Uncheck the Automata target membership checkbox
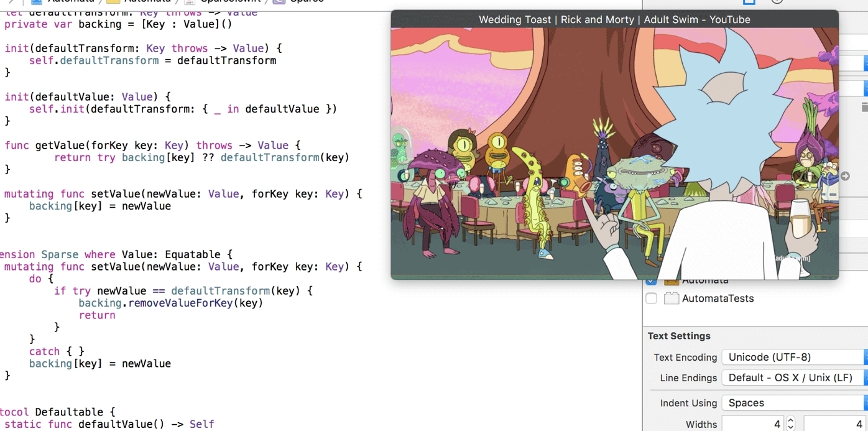This screenshot has height=431, width=868. click(651, 282)
